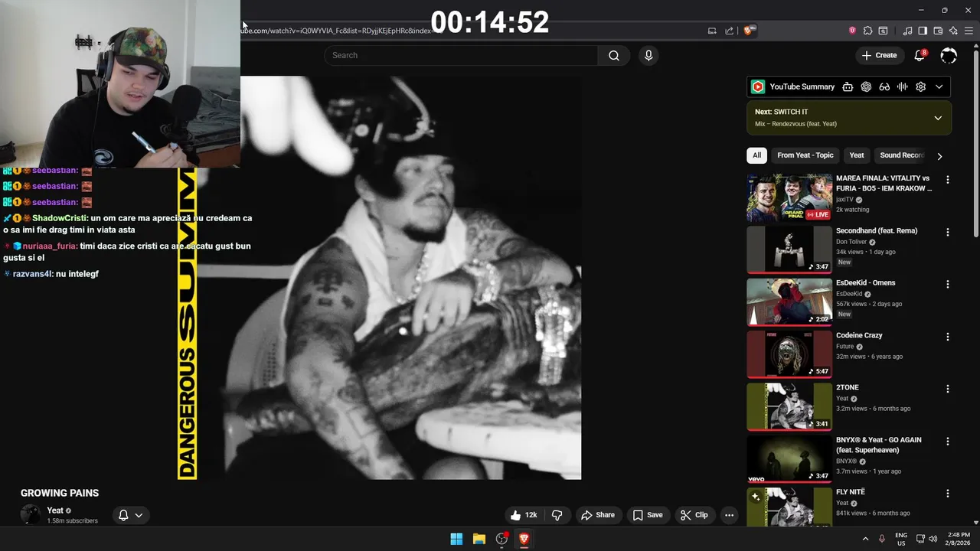
Task: Open the Secondhand (feat. Rema) thumbnail
Action: coord(789,249)
